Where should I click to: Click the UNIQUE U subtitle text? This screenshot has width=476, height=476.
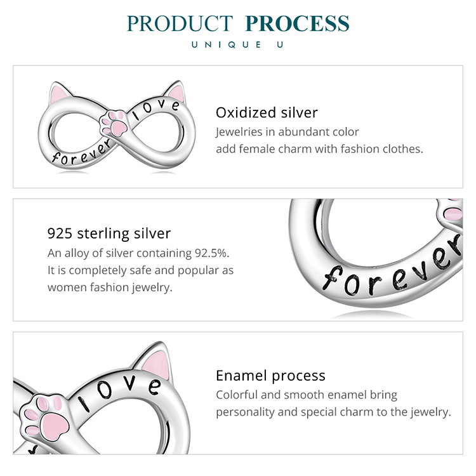tap(238, 44)
